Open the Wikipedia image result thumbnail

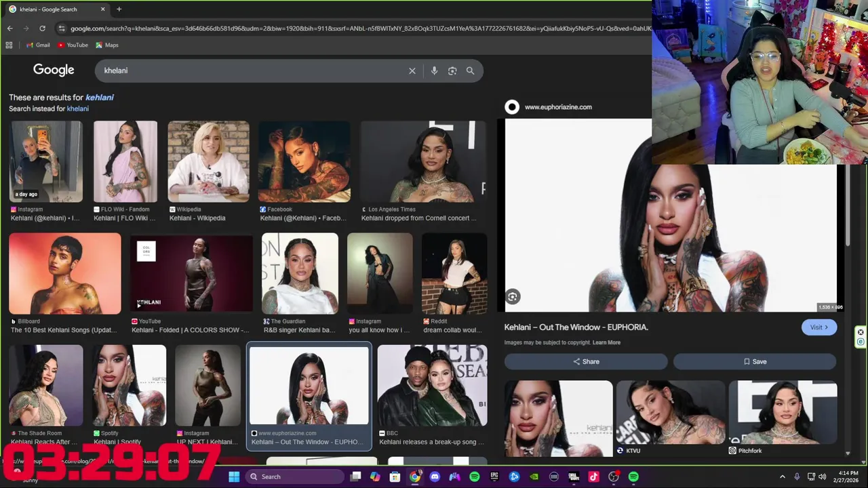(209, 161)
